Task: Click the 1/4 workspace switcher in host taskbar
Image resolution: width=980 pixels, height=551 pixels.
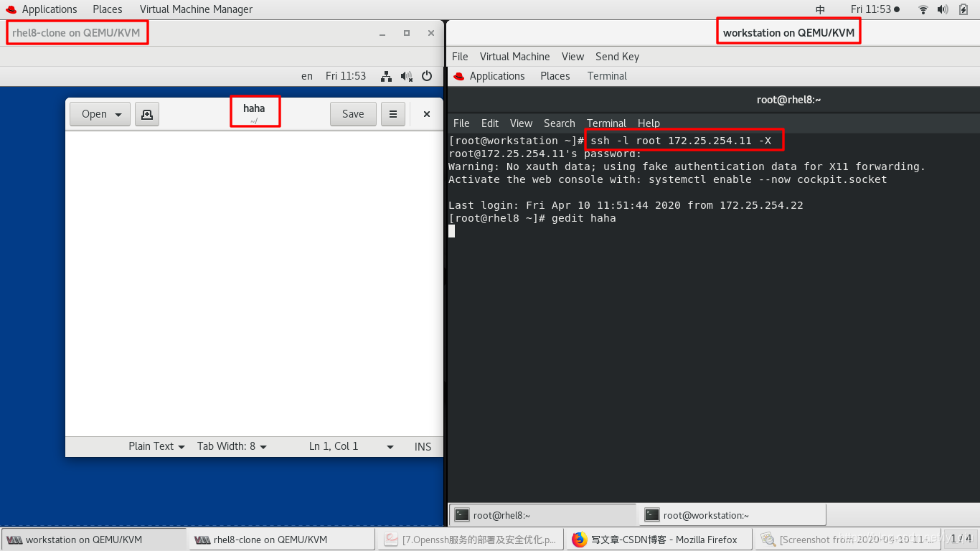Action: coord(961,539)
